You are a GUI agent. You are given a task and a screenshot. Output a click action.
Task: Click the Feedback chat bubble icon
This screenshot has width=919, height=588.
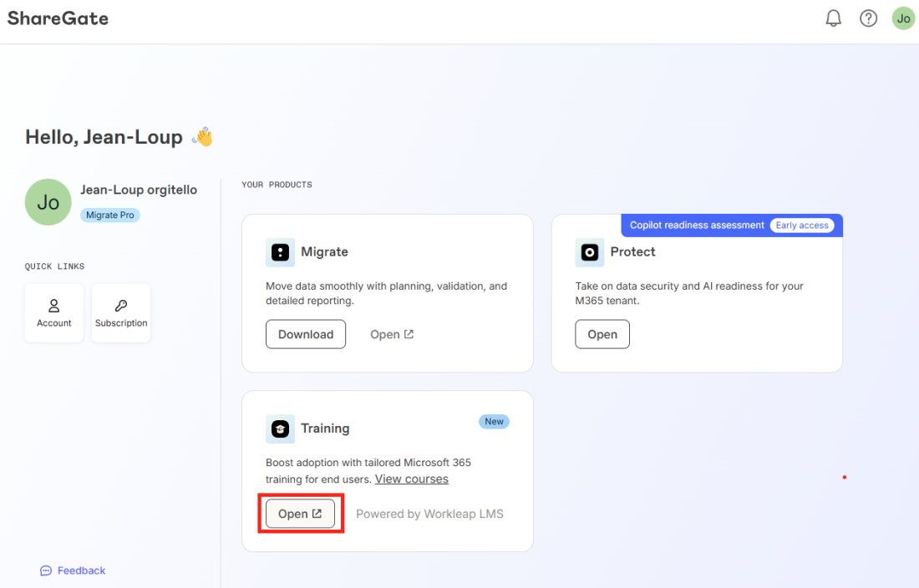point(46,570)
